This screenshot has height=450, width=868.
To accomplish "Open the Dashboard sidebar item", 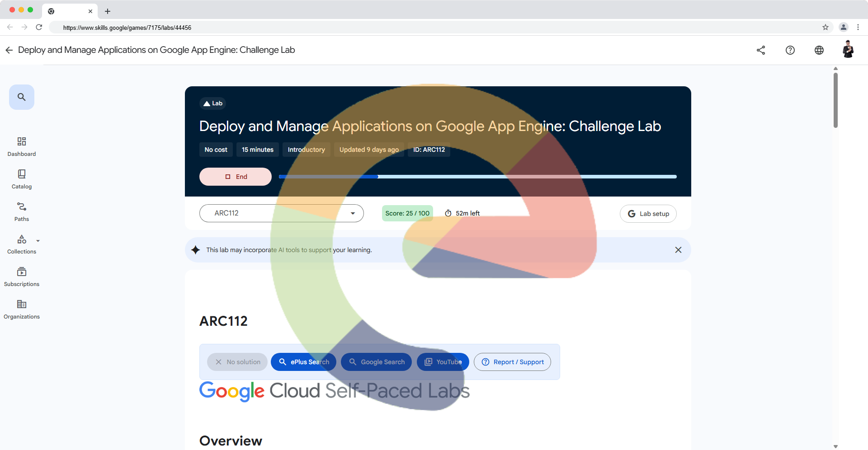I will pos(22,147).
